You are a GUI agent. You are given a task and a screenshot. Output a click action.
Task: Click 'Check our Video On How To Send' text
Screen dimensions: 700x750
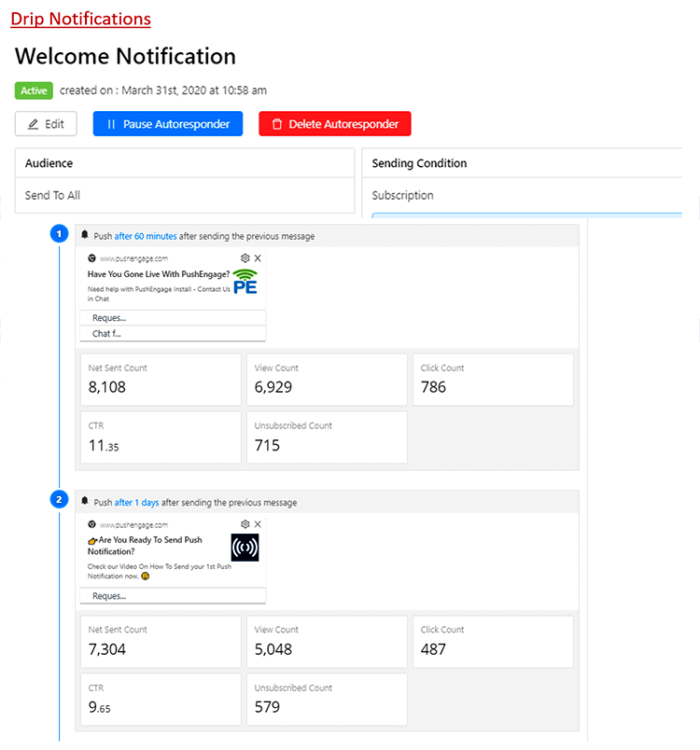coord(160,571)
